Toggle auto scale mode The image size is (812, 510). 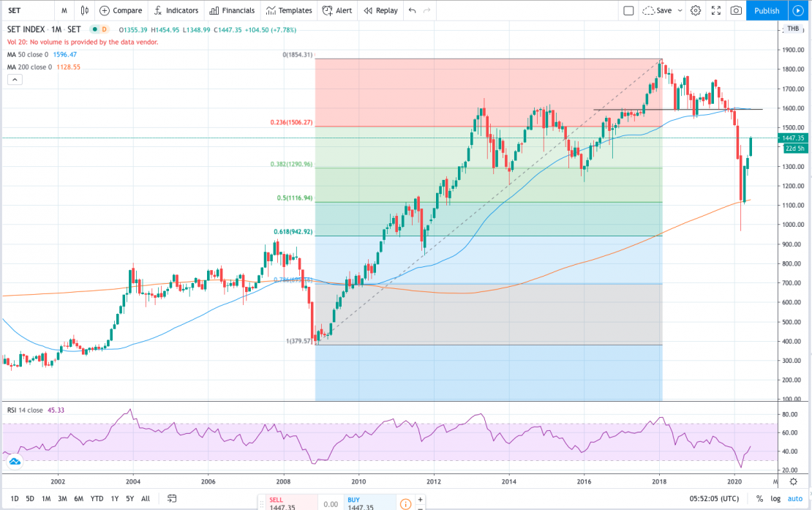coord(794,499)
